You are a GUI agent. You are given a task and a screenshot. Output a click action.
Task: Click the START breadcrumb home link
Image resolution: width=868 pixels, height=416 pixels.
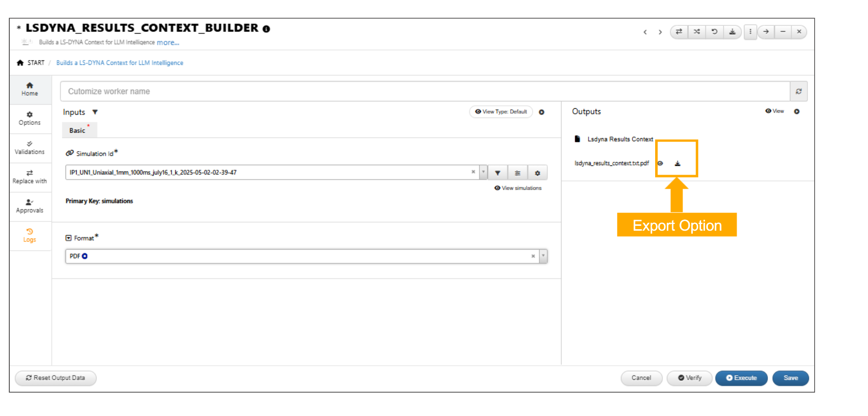point(31,63)
